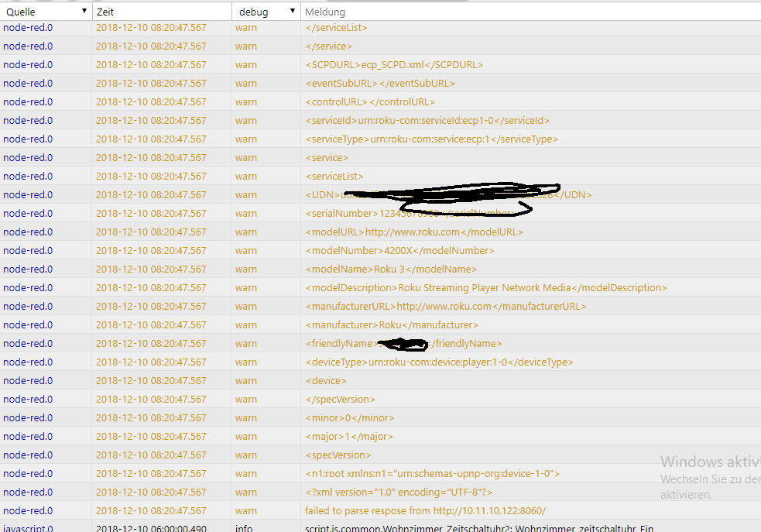The image size is (761, 532).
Task: Select the modelURL www.roku.com message
Action: pyautogui.click(x=414, y=232)
